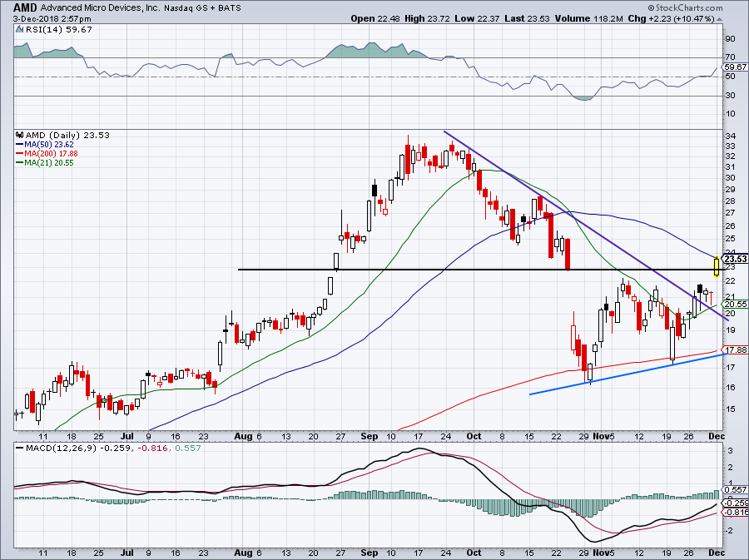Click the blue MA(50) legend line swatch
The height and width of the screenshot is (560, 749).
pos(20,144)
